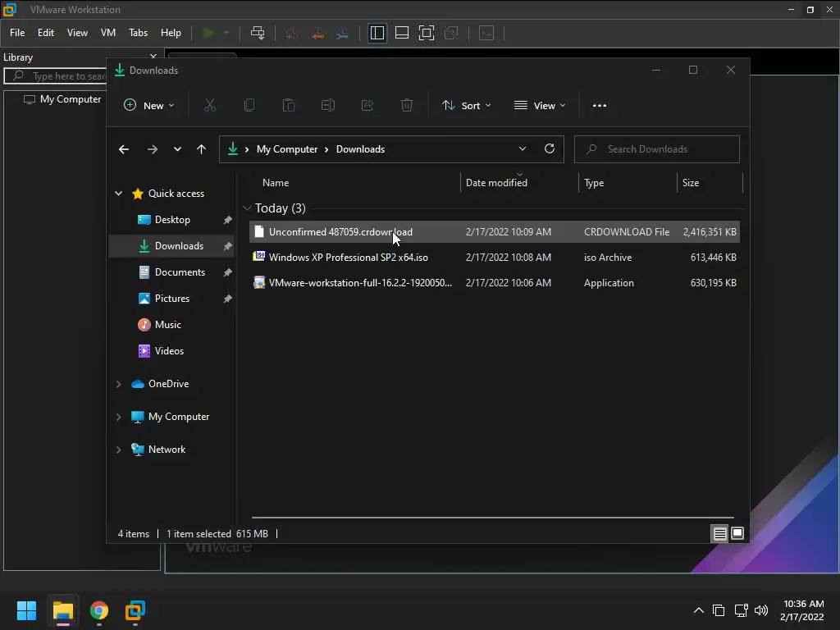The image size is (840, 630).
Task: Click the green Power On play button
Action: click(x=208, y=33)
